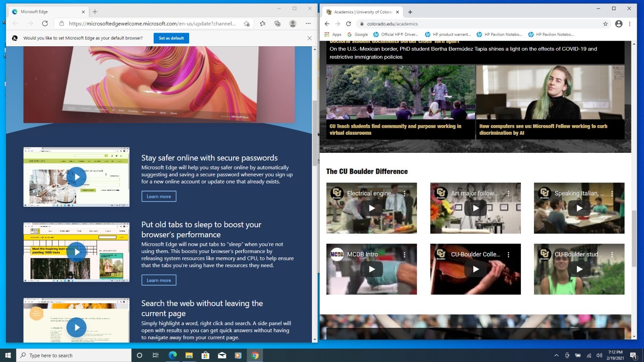Screen dimensions: 644x362
Task: Open HP product warranty bookmark
Action: (448, 35)
